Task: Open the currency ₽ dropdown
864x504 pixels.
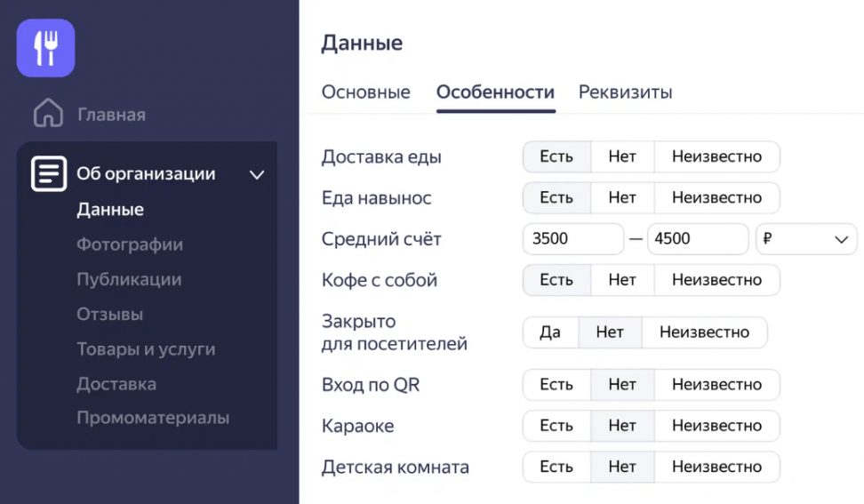Action: [805, 239]
